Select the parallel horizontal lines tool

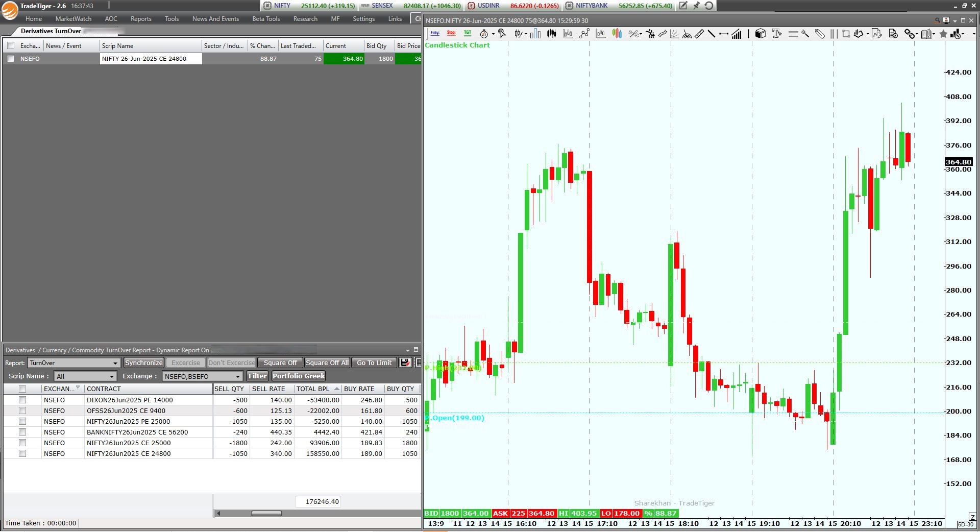pyautogui.click(x=793, y=34)
